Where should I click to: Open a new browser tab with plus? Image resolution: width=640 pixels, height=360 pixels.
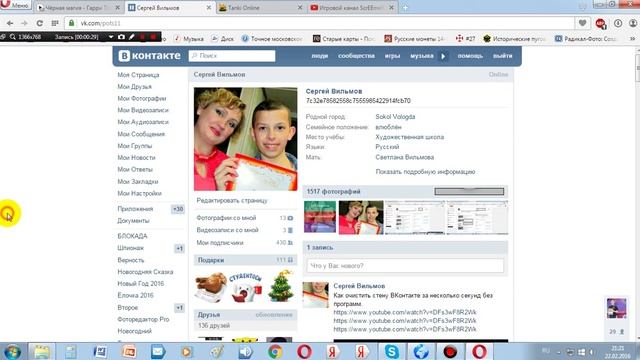point(405,8)
